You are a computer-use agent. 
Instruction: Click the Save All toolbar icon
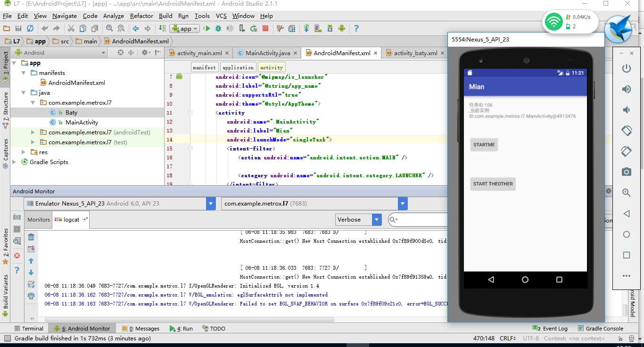pos(18,29)
